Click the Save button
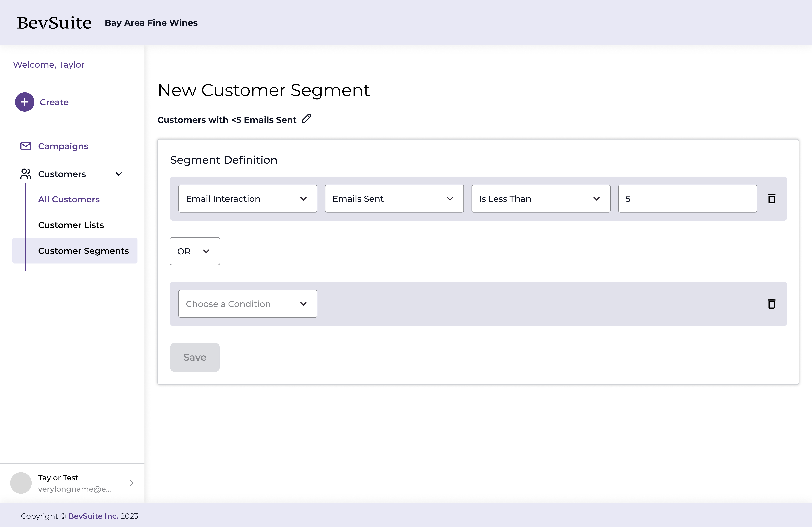Viewport: 812px width, 527px height. 195,357
